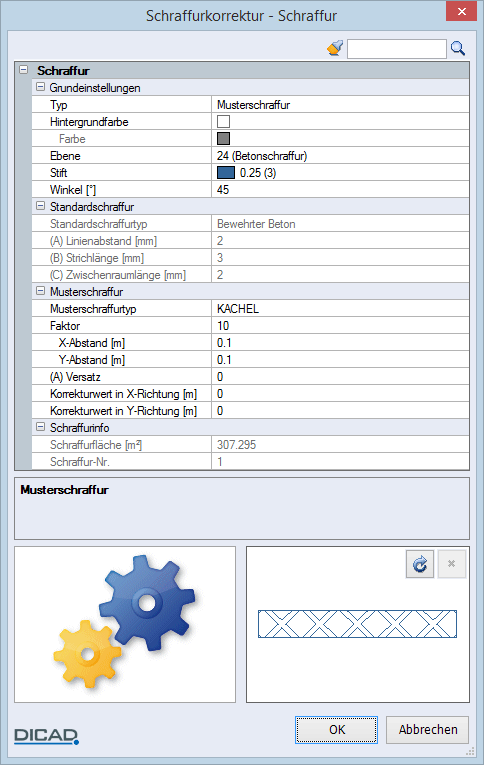Click the grey Farbe color swatch
The height and width of the screenshot is (765, 484).
point(223,139)
